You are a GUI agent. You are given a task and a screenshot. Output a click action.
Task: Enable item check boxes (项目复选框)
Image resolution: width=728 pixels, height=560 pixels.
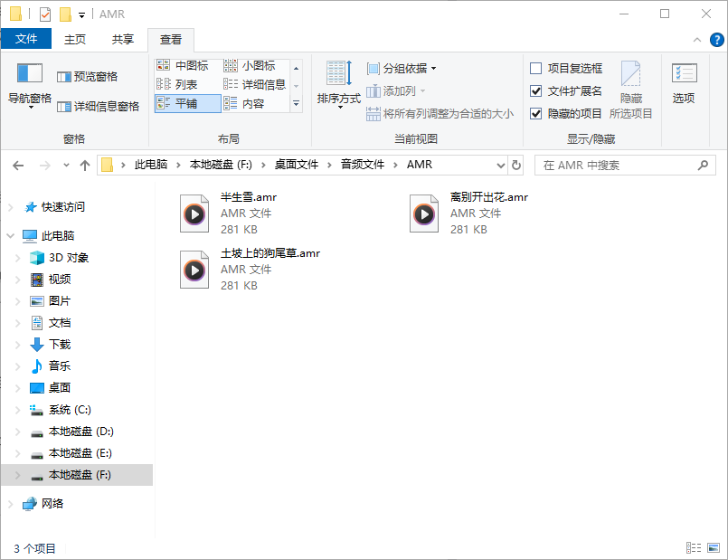(535, 68)
